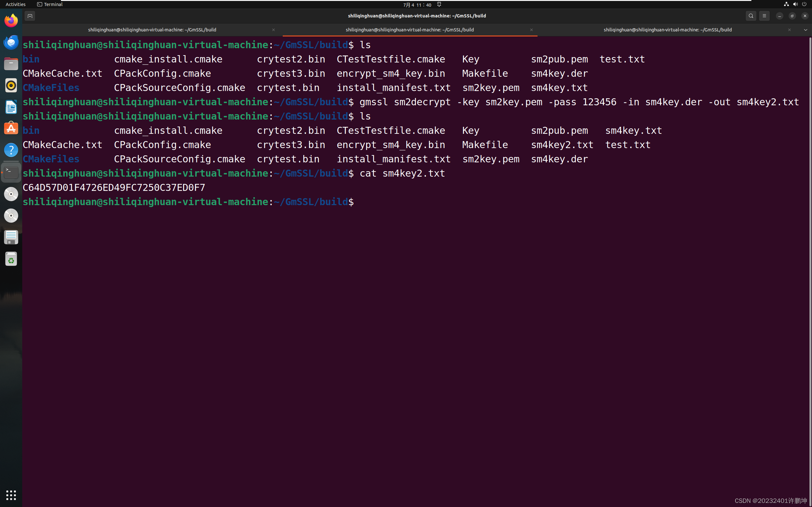812x507 pixels.
Task: Open Firefox from the dock
Action: (x=11, y=21)
